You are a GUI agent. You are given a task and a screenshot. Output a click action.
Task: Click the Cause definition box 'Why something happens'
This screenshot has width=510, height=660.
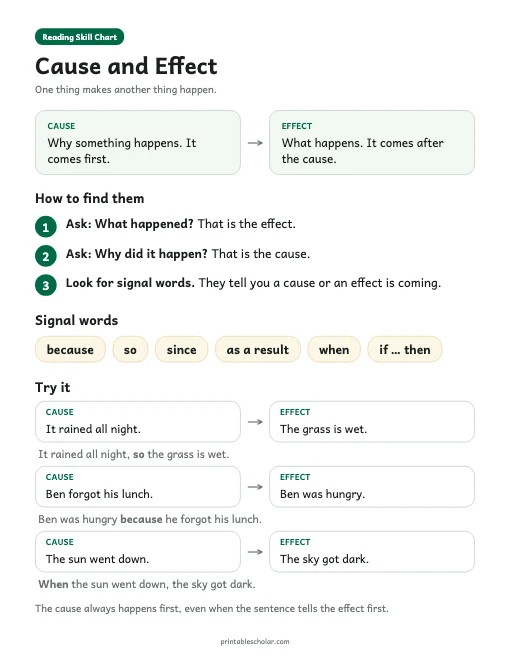click(x=138, y=142)
